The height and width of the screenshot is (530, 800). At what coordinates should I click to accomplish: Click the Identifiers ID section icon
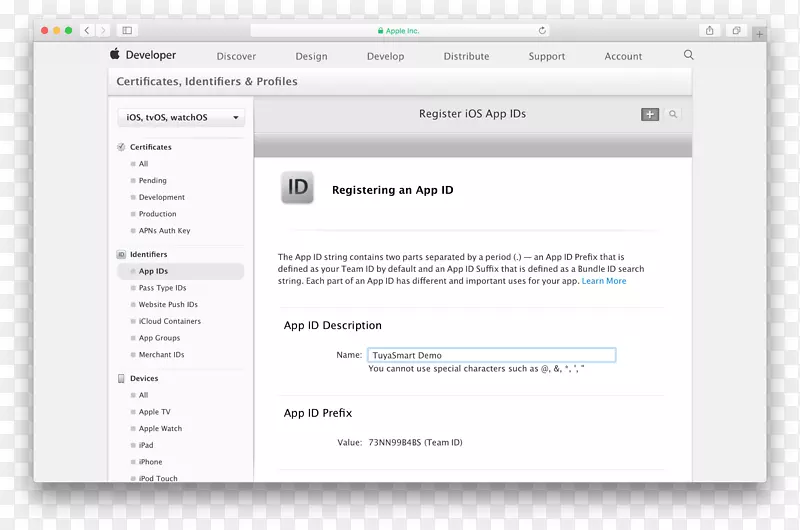point(121,254)
